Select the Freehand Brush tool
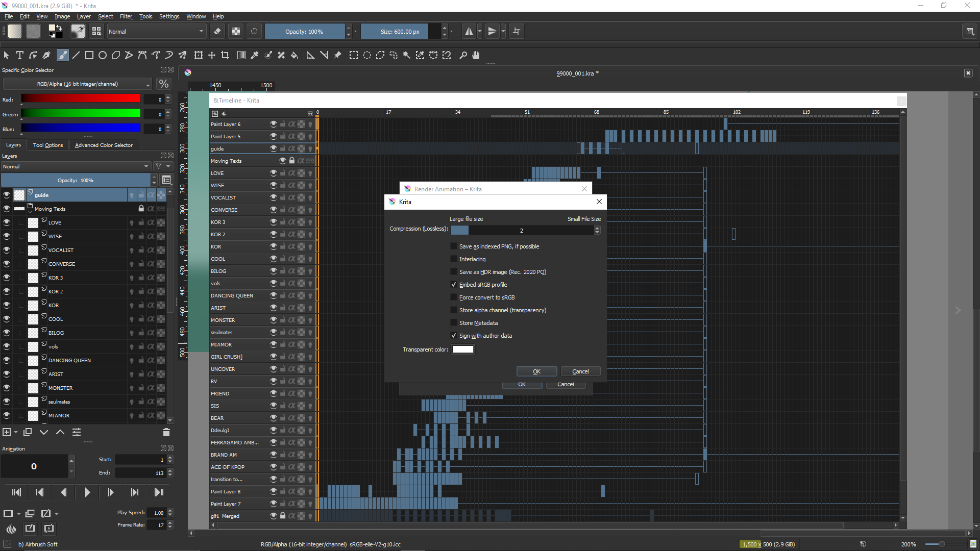The height and width of the screenshot is (551, 980). coord(62,55)
